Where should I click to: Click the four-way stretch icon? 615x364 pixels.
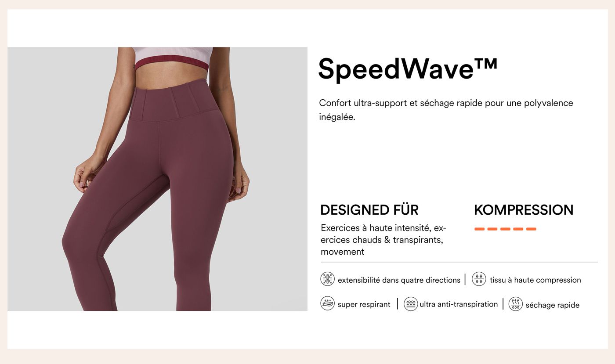pyautogui.click(x=327, y=279)
